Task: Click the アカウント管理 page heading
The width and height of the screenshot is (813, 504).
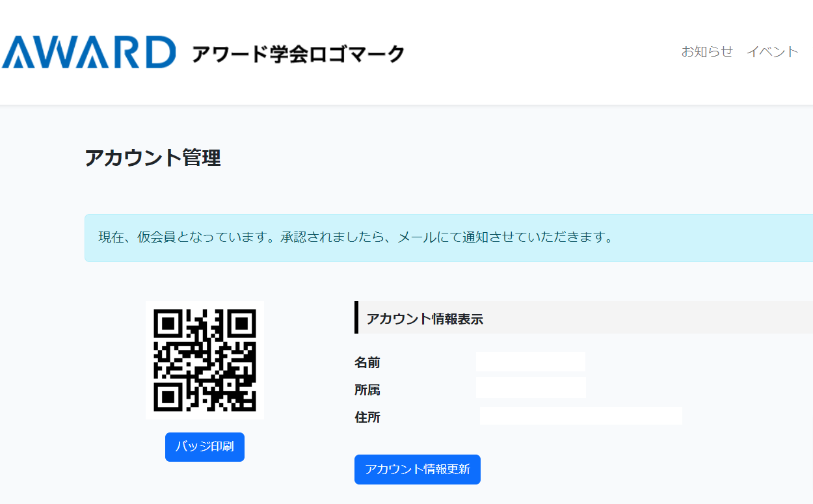Action: pyautogui.click(x=153, y=157)
